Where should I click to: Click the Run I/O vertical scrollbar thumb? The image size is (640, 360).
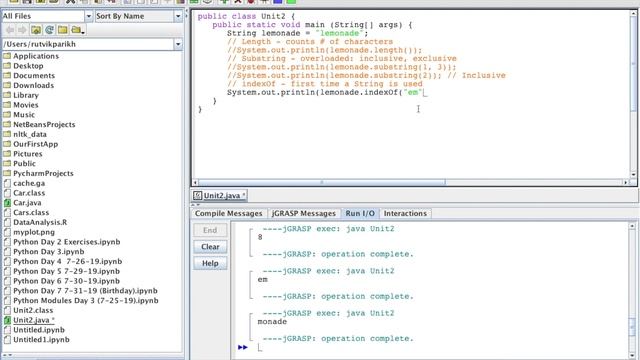pyautogui.click(x=632, y=327)
